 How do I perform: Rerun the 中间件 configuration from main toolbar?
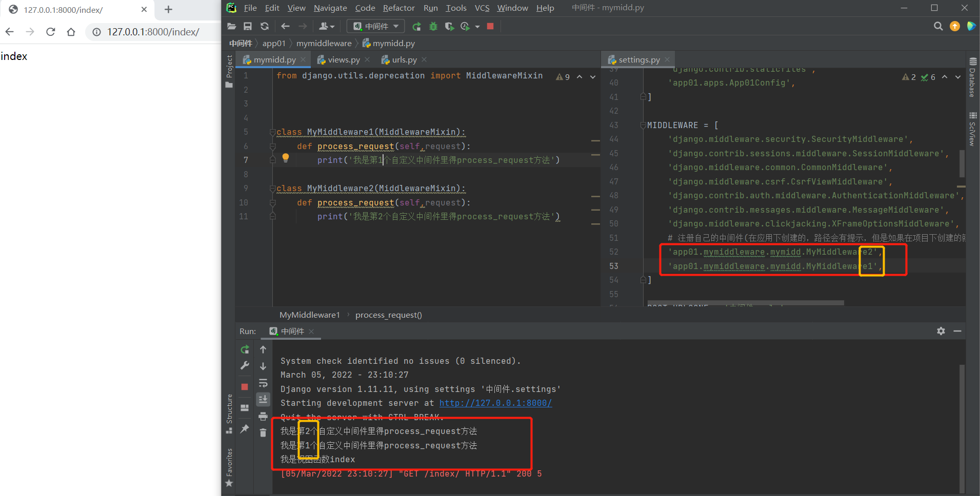pyautogui.click(x=416, y=26)
